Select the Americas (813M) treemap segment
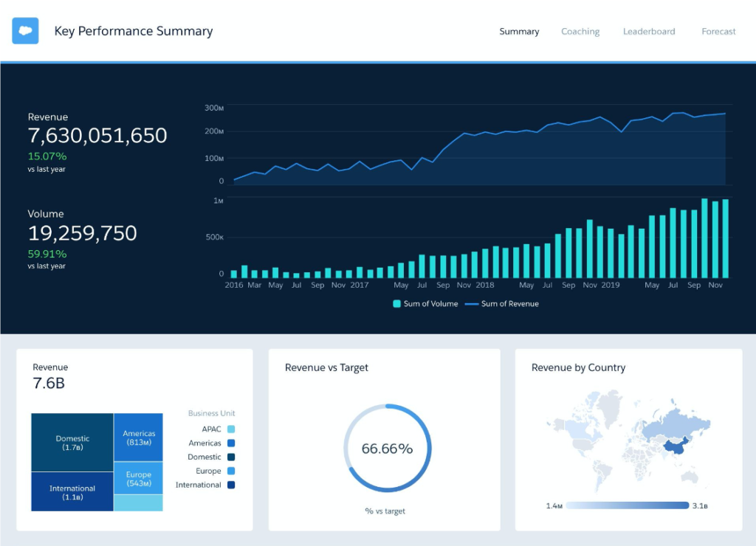 pos(139,437)
